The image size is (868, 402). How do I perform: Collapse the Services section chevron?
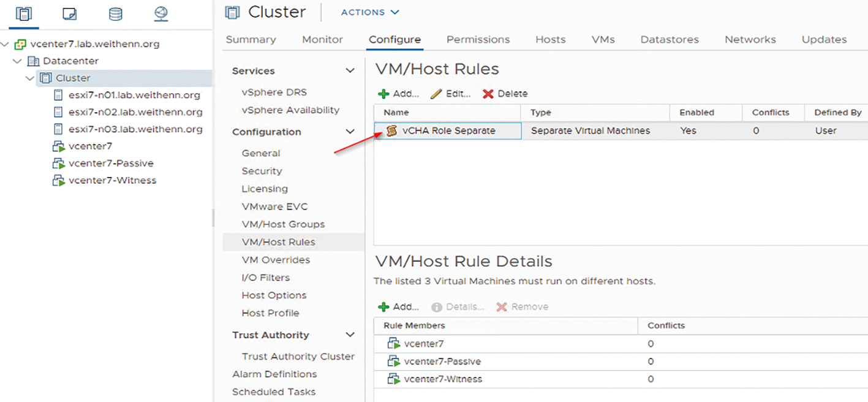(x=350, y=71)
